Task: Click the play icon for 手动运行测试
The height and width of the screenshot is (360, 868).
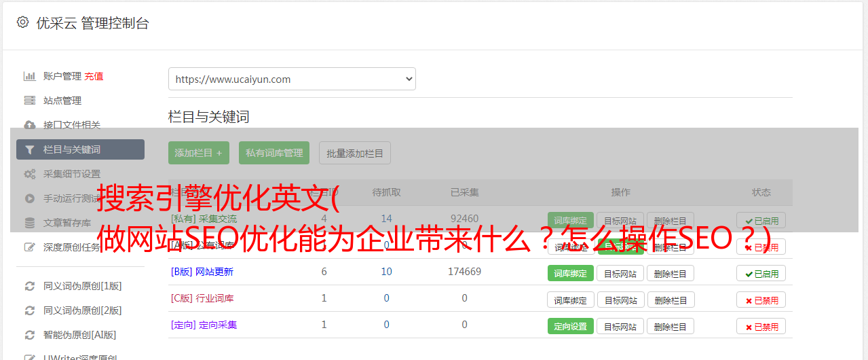Action: tap(29, 198)
